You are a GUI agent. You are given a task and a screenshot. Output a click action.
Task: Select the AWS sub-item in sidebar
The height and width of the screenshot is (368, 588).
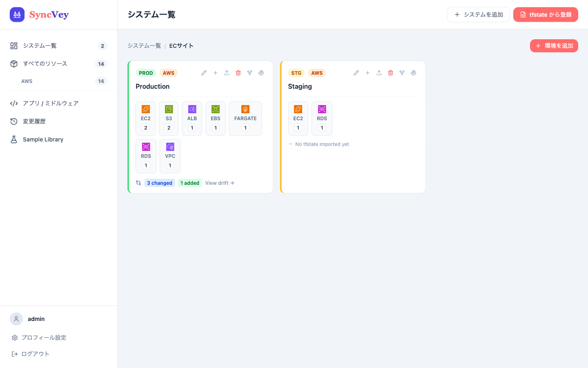(58, 81)
